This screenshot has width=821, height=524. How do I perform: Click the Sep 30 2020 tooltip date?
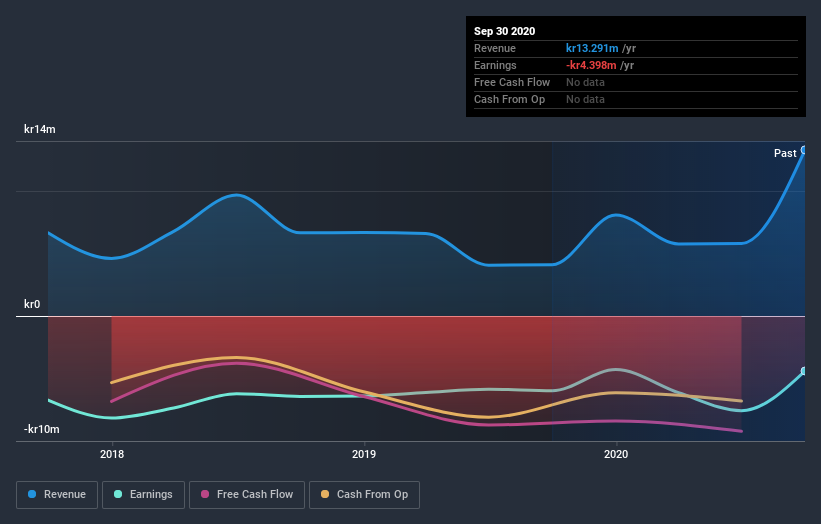(x=505, y=31)
